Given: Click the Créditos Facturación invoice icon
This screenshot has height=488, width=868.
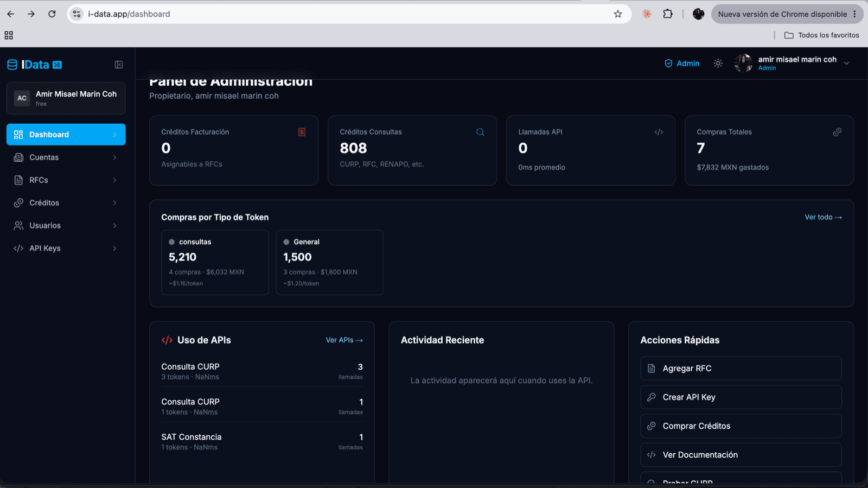Looking at the screenshot, I should pyautogui.click(x=302, y=132).
